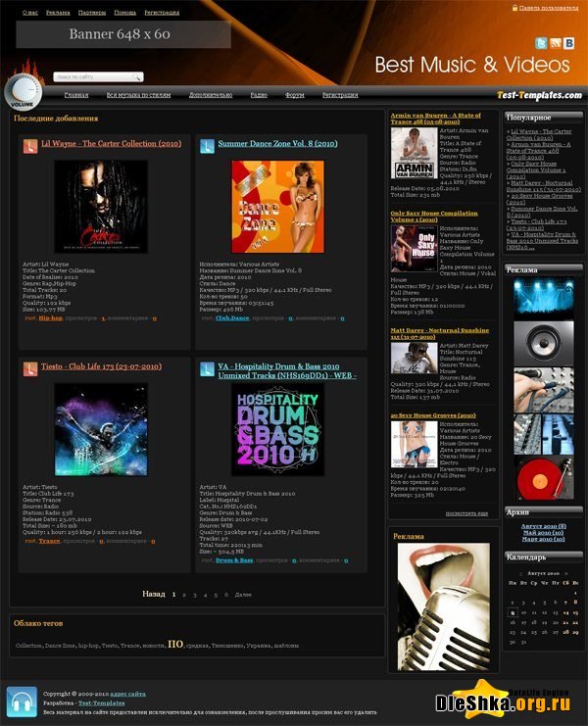Click the Matt Darey thumbnail
Viewport: 588px width, 726px height.
point(414,358)
